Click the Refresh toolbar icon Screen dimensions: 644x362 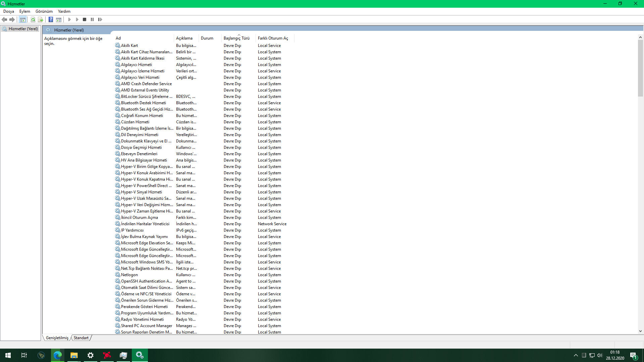point(33,19)
